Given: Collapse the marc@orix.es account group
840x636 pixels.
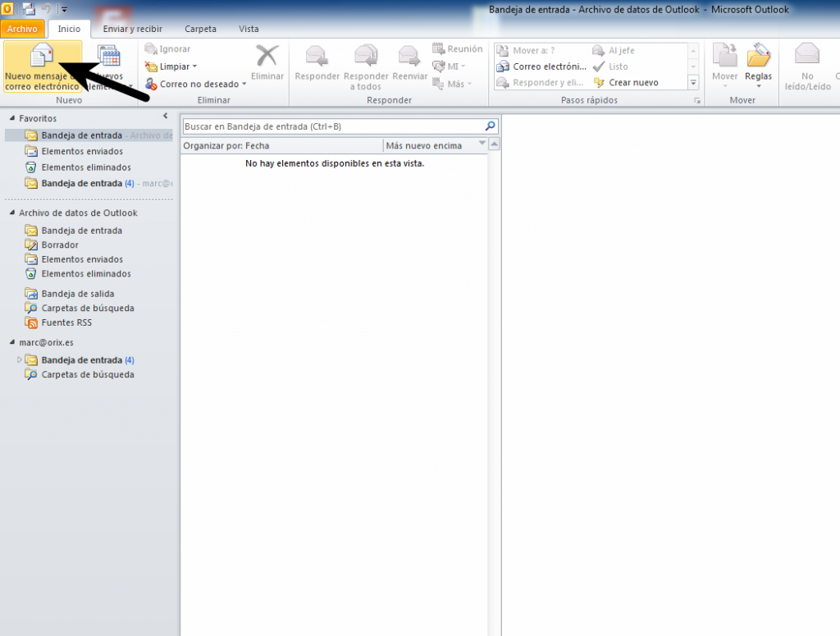Looking at the screenshot, I should [11, 342].
